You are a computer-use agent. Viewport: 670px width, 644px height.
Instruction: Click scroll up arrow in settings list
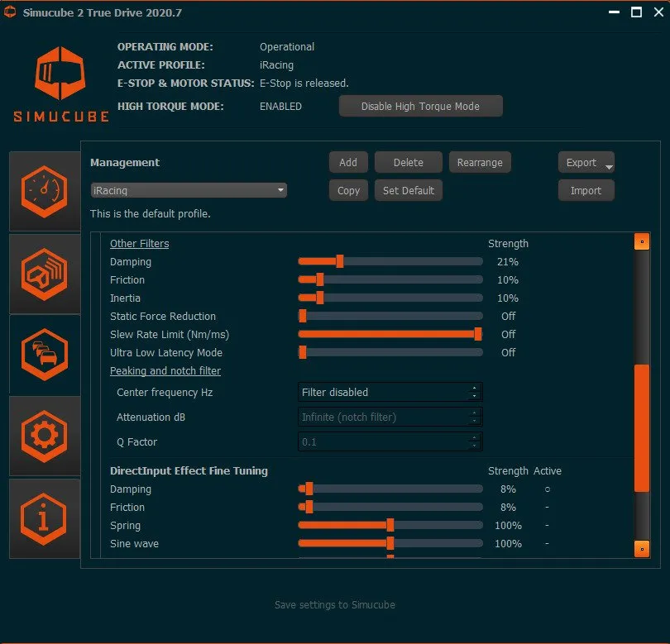point(641,242)
